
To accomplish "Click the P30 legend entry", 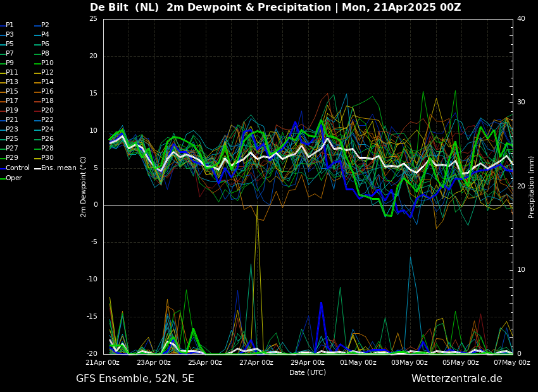I will coord(44,157).
